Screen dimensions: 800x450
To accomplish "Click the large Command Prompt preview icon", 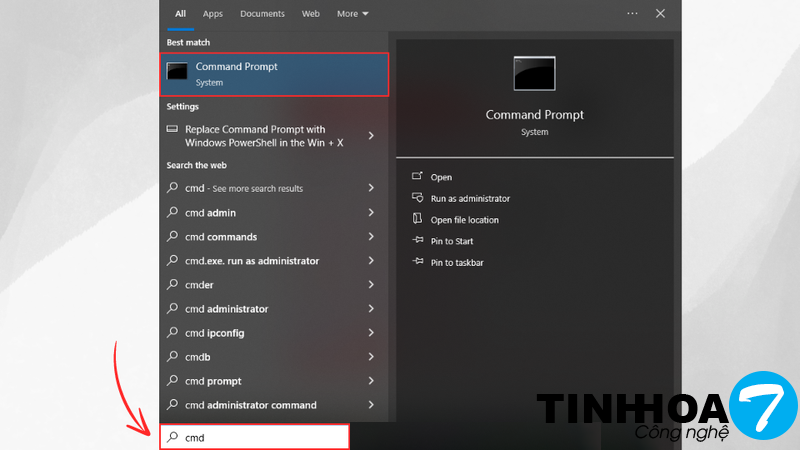I will [534, 73].
